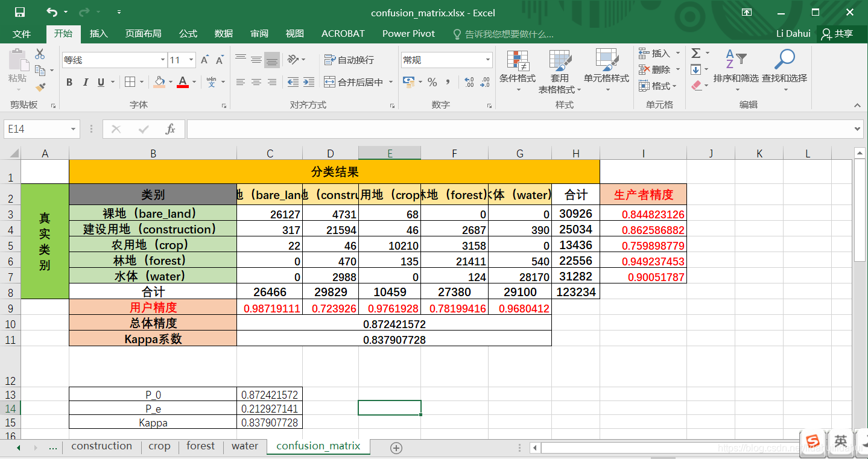Click the Decrease Decimal icon

click(485, 82)
